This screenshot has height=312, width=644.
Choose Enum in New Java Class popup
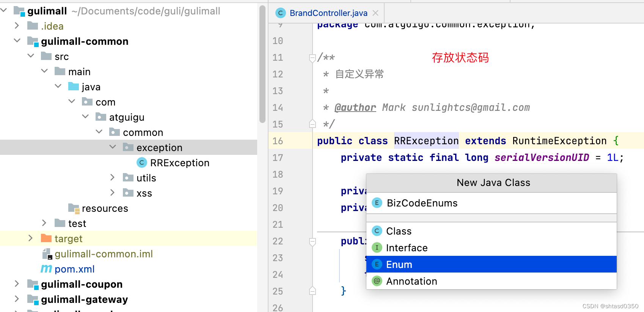click(x=492, y=265)
